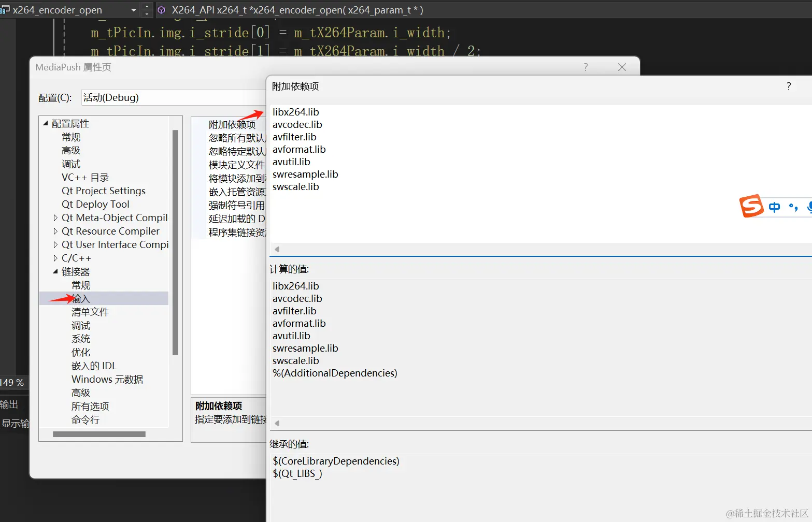Viewport: 812px width, 522px height.
Task: Click left scroll arrow under edit box
Action: [x=277, y=249]
